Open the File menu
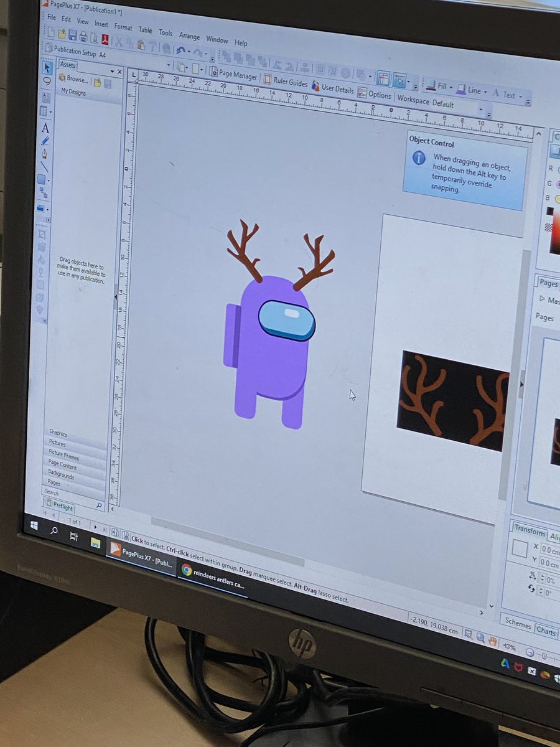 tap(50, 19)
